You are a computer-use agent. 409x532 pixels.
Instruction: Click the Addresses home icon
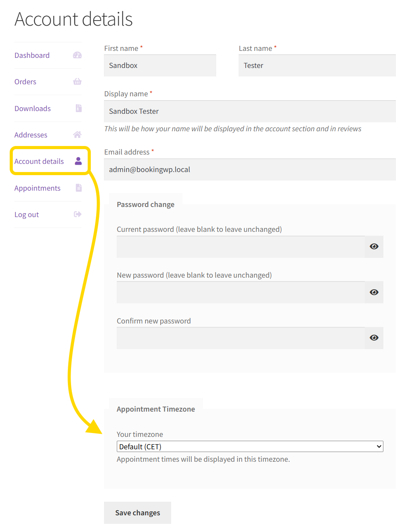[77, 134]
